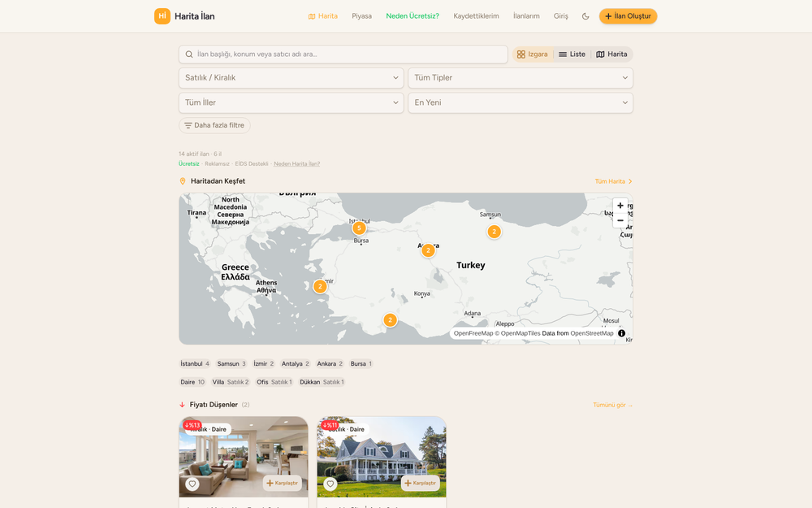The image size is (812, 508).
Task: Open the Piyasa nav item
Action: (361, 16)
